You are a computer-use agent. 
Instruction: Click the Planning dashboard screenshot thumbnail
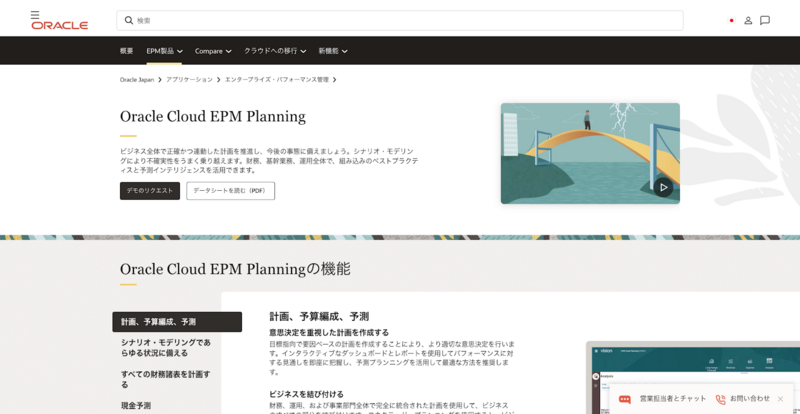[x=693, y=378]
